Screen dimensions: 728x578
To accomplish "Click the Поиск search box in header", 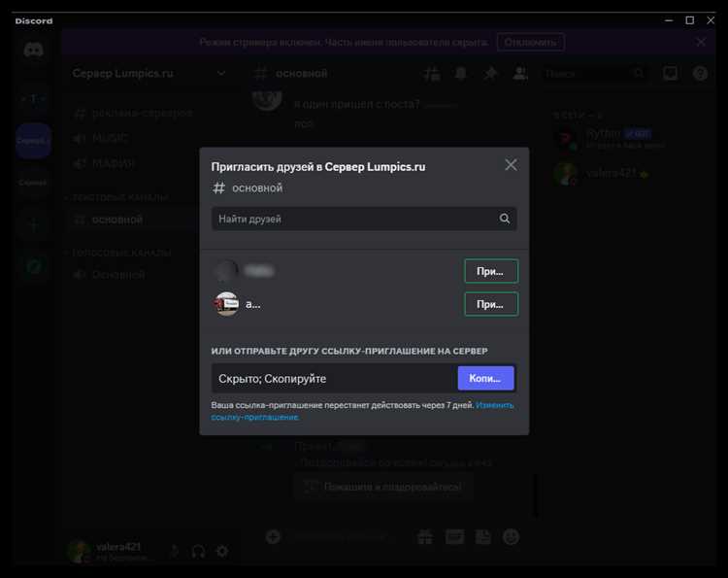I will [594, 74].
